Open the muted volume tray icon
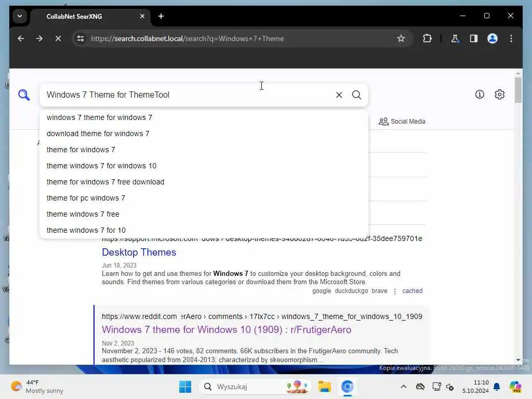Viewport: 532px width, 399px height. [450, 387]
